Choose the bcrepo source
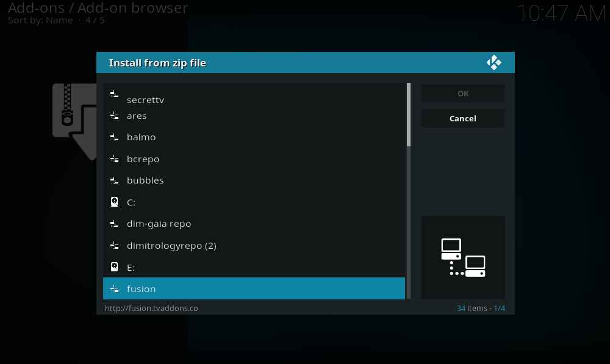The image size is (610, 364). pyautogui.click(x=254, y=159)
